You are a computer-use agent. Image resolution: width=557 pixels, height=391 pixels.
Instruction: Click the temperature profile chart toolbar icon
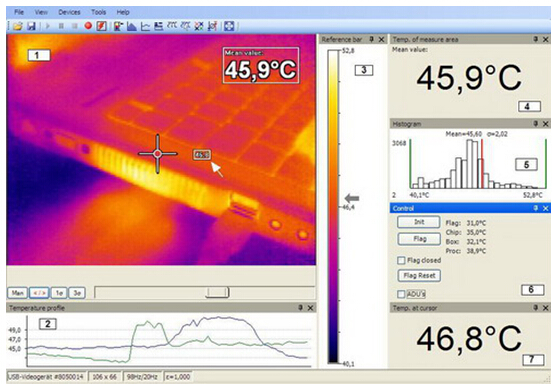tap(145, 26)
